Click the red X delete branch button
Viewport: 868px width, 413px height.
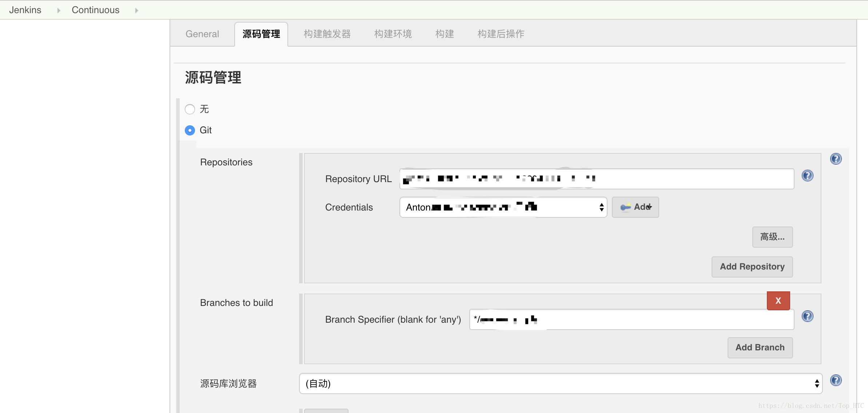tap(778, 300)
